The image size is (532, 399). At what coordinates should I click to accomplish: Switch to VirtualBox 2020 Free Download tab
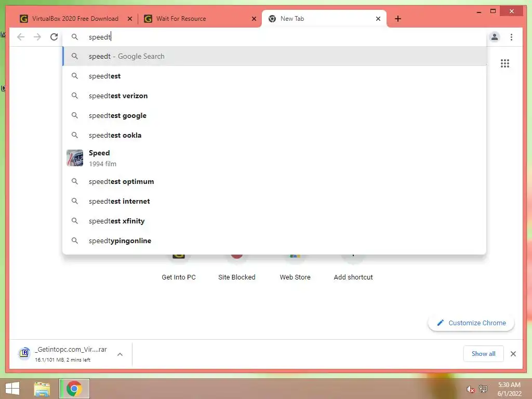75,19
